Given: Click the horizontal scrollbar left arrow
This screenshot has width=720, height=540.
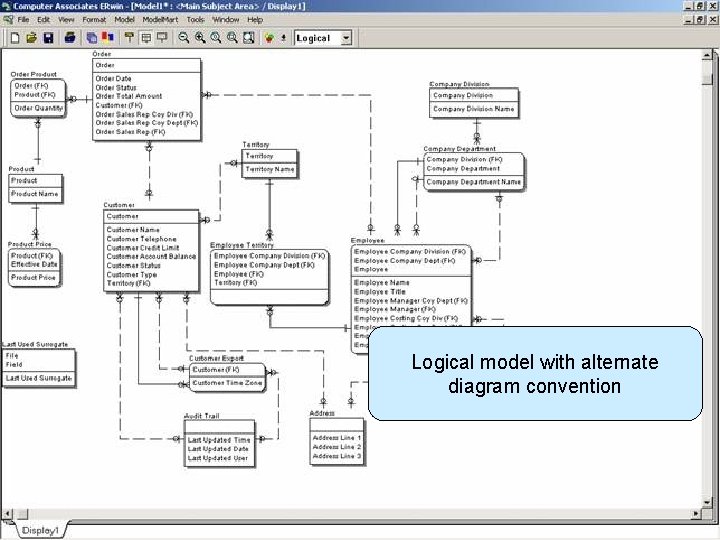Looking at the screenshot, I should click(6, 514).
